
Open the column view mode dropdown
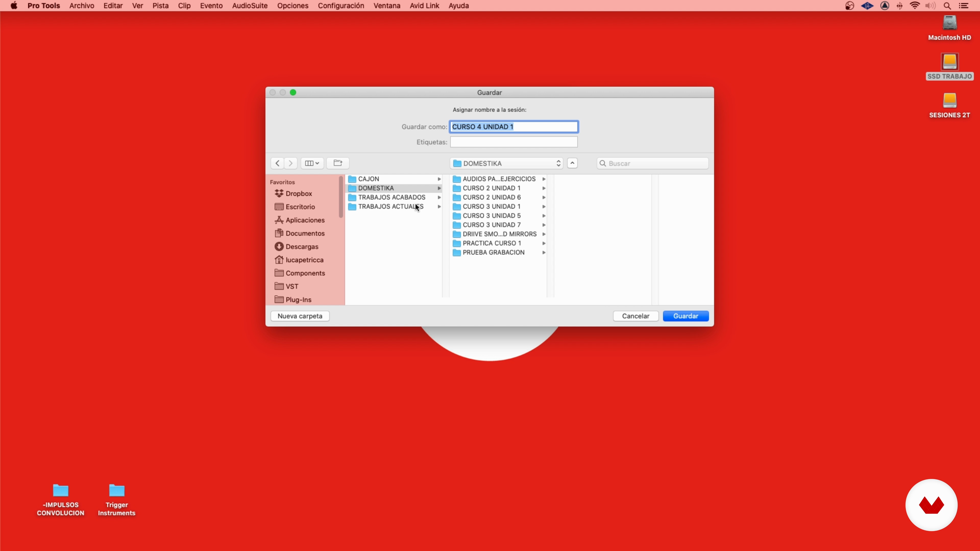pyautogui.click(x=312, y=163)
